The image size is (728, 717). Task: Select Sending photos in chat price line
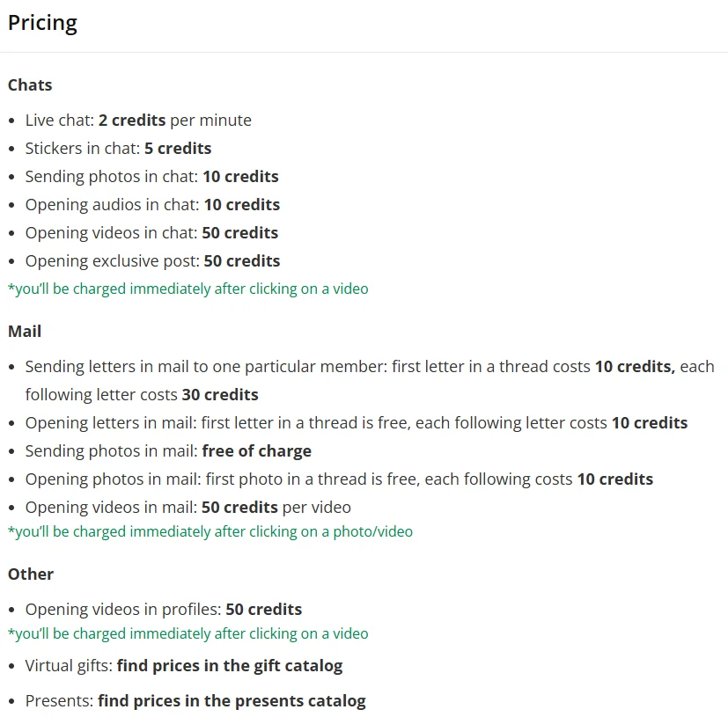tap(151, 177)
